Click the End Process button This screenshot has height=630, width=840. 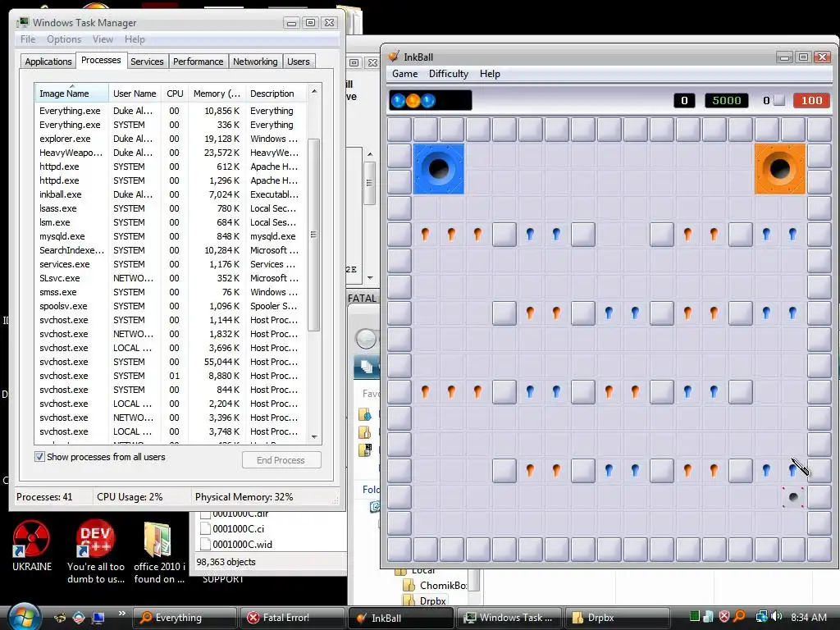(281, 460)
